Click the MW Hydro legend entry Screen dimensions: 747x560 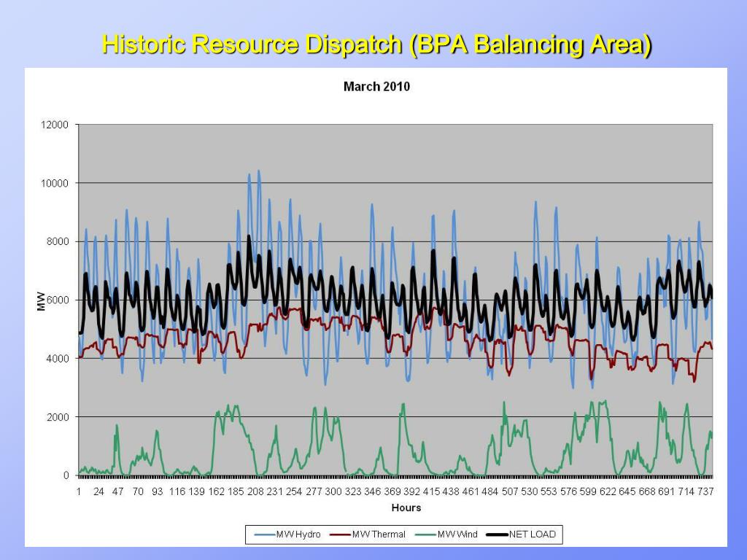[x=287, y=534]
